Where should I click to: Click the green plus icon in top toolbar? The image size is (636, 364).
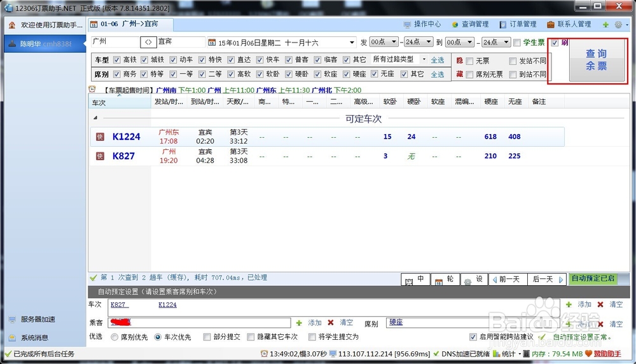pos(605,25)
